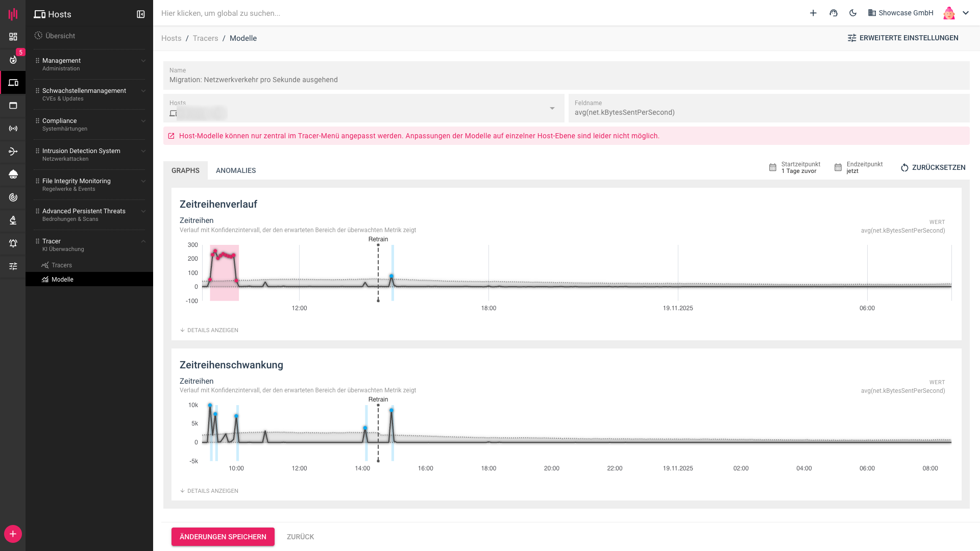This screenshot has height=551, width=980.
Task: Select Tracers in the sidebar submenu
Action: pyautogui.click(x=62, y=265)
